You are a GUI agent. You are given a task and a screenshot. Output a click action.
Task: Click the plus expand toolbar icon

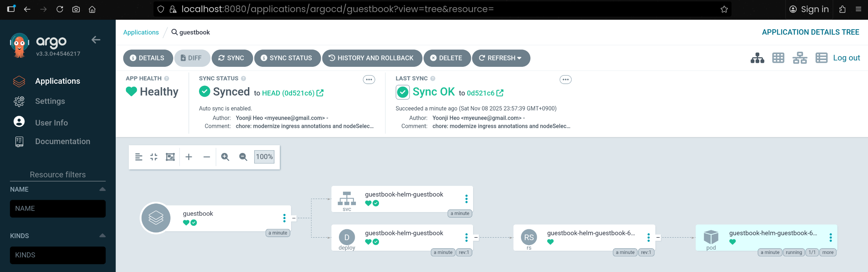[189, 157]
